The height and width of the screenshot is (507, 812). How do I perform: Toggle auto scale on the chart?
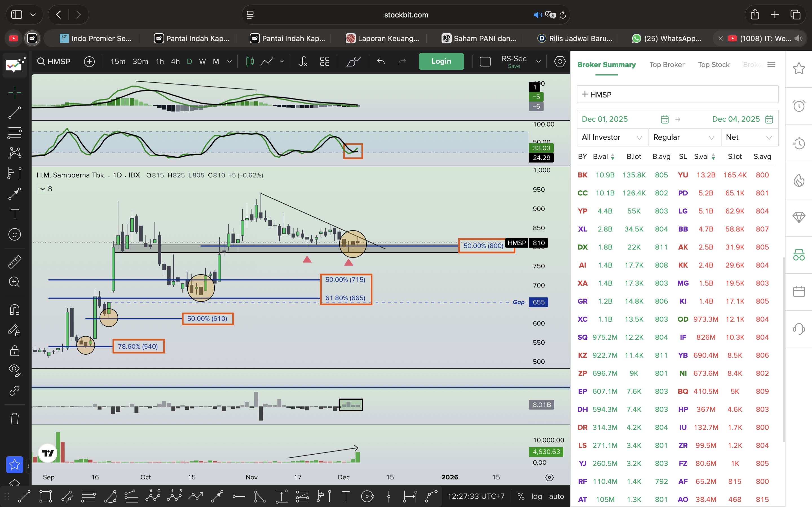[x=556, y=496]
